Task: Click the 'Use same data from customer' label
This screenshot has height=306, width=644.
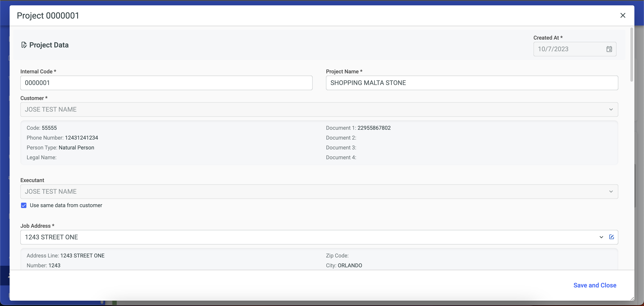Action: pos(66,205)
